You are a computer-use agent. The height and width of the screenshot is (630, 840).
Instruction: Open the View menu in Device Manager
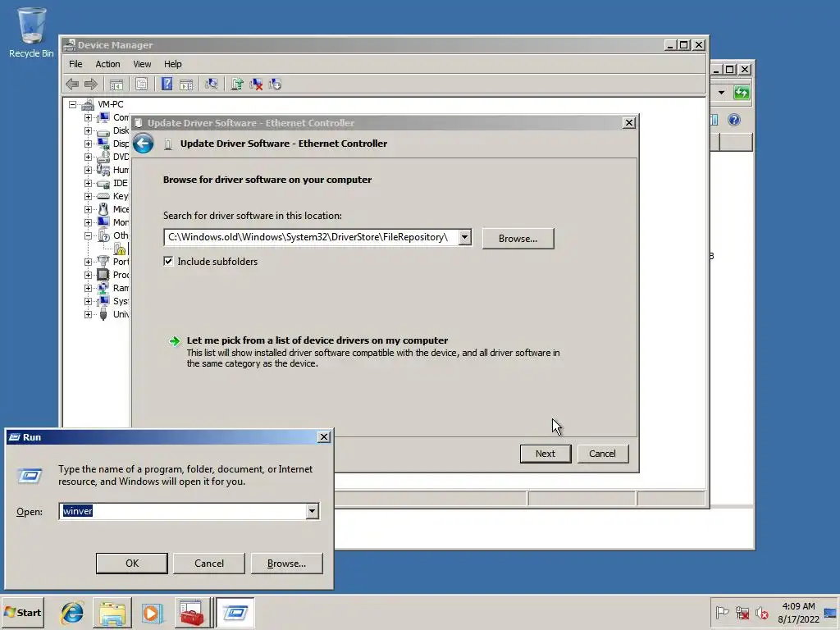[142, 64]
